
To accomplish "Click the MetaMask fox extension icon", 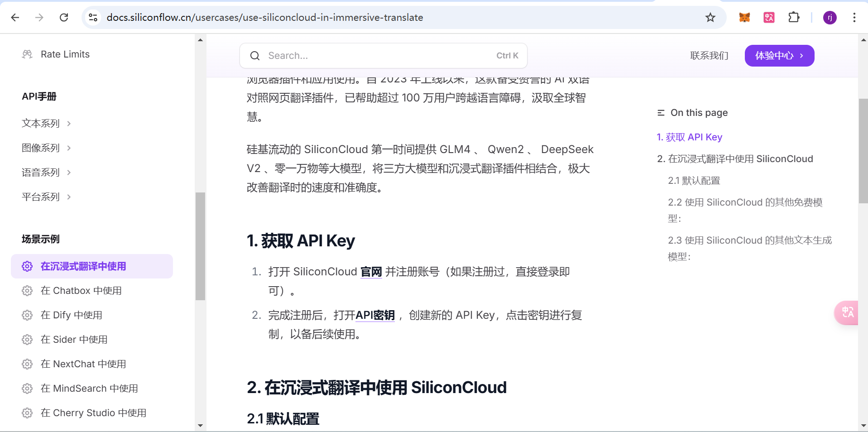I will coord(744,18).
